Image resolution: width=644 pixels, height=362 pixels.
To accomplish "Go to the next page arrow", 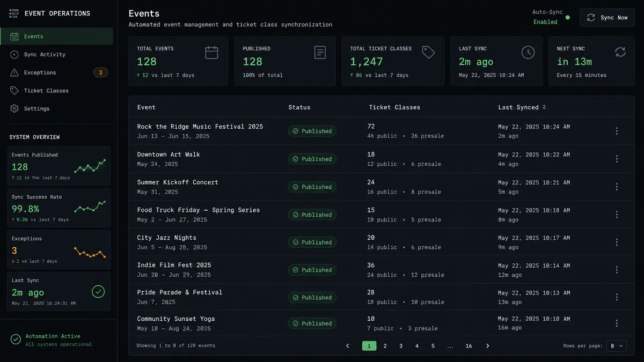I will coord(487,346).
